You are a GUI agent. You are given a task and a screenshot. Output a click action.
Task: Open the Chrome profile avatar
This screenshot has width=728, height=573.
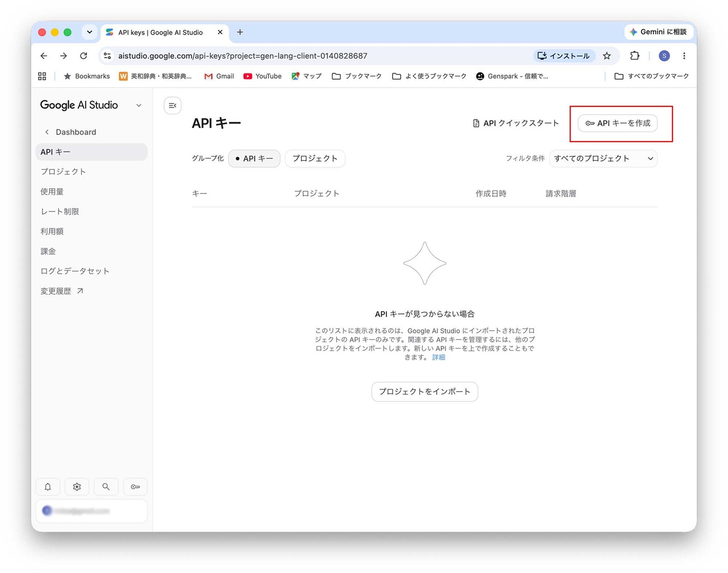pyautogui.click(x=664, y=56)
